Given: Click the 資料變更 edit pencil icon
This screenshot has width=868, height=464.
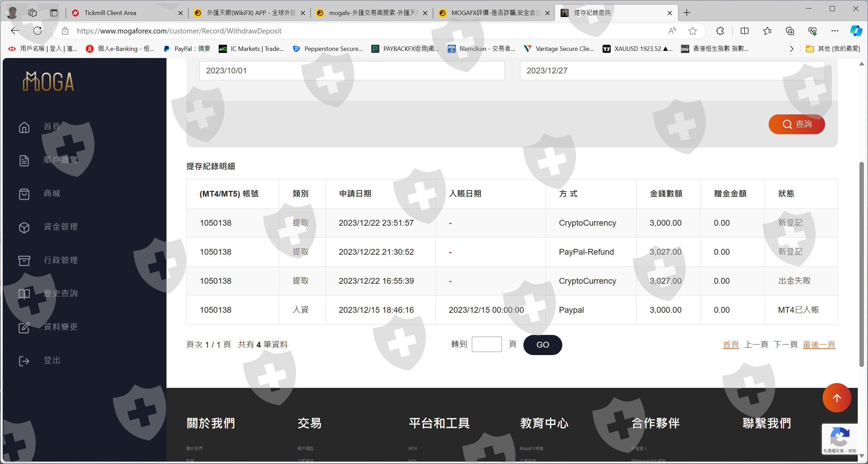Looking at the screenshot, I should point(24,327).
